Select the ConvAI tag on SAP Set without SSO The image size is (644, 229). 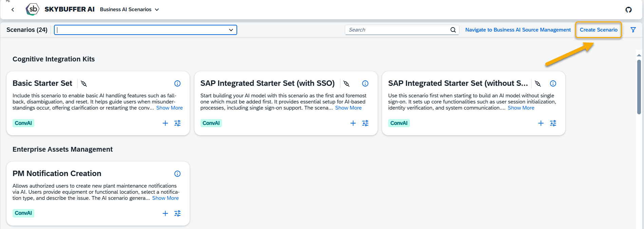[399, 123]
